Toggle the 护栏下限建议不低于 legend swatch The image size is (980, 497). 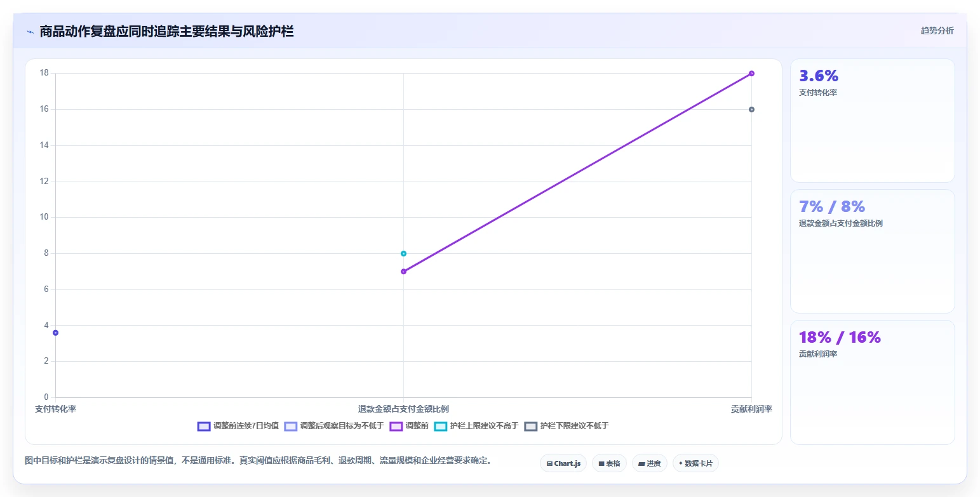(530, 426)
